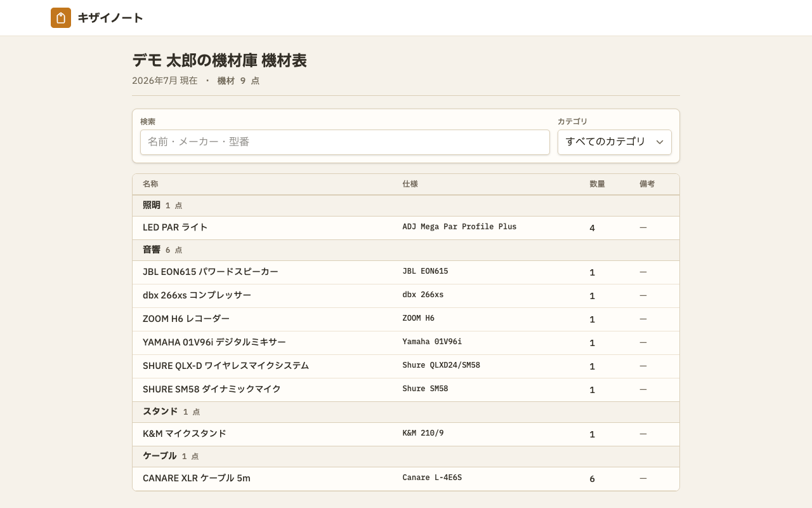Select the LED PAR ライト row
The height and width of the screenshot is (508, 812).
pos(406,228)
